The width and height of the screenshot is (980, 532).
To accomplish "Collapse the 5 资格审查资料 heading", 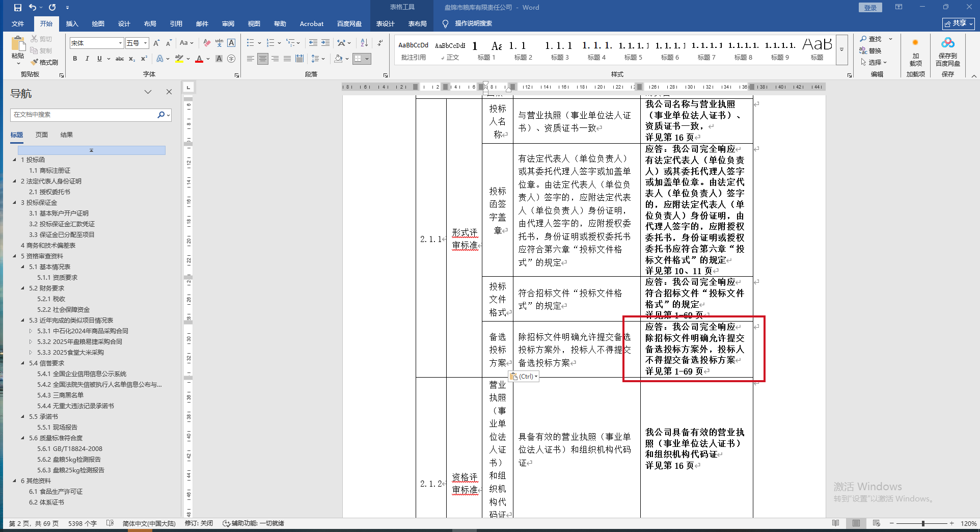I will point(15,256).
